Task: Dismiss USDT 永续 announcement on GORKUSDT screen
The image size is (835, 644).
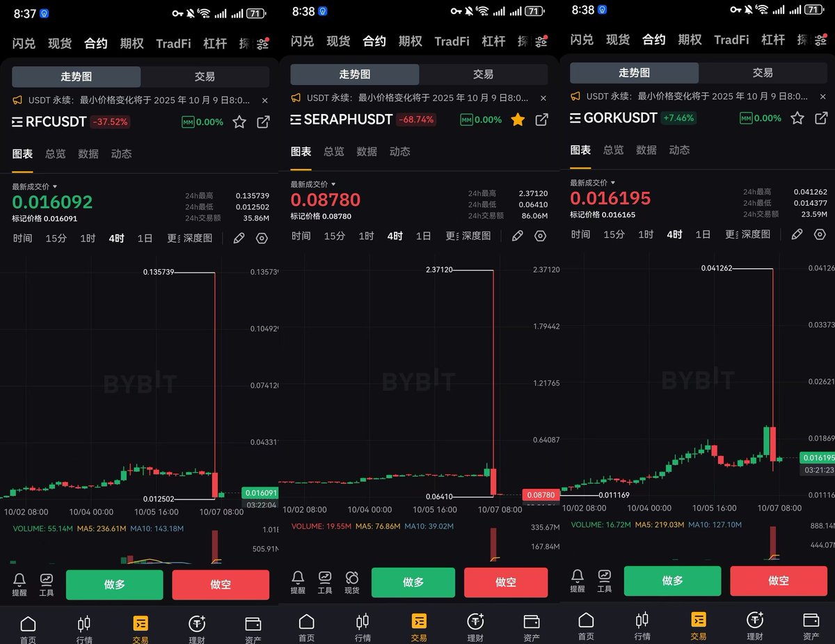Action: click(x=822, y=97)
